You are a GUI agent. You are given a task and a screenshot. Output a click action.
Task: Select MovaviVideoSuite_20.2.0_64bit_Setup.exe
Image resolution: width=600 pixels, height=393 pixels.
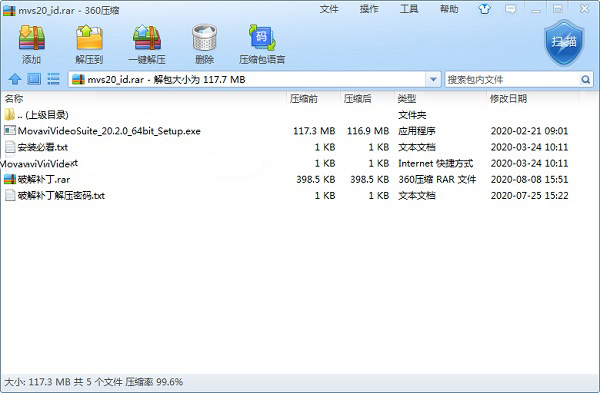coord(109,131)
